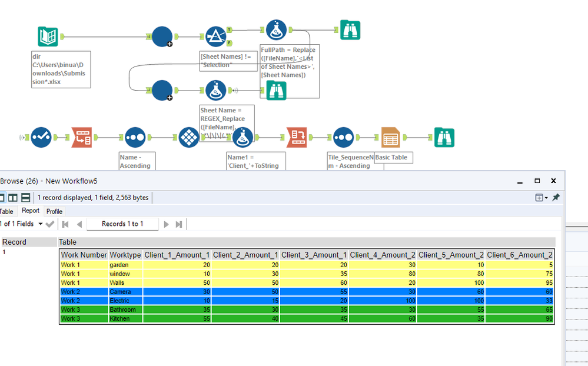The height and width of the screenshot is (366, 588).
Task: Open the Browse tool in the middle row
Action: tap(277, 91)
